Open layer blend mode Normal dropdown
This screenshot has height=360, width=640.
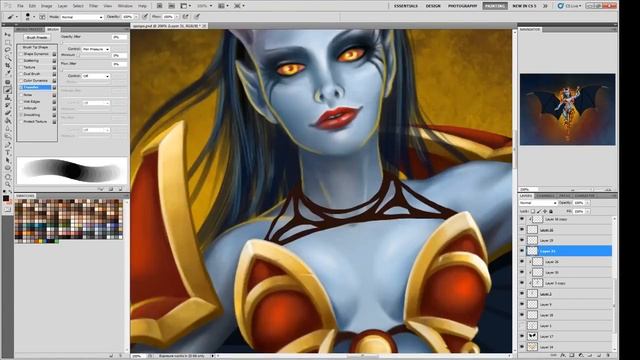click(x=538, y=203)
